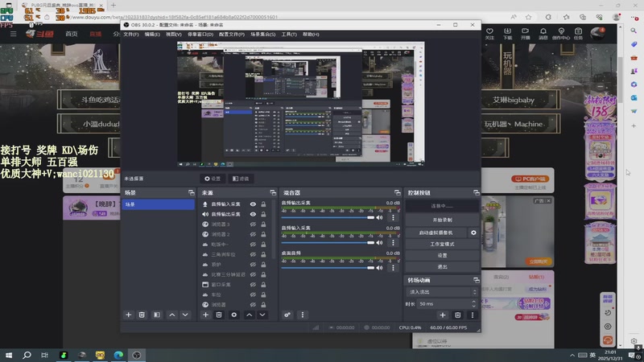Open 设置 in the controls panel
The image size is (644, 362).
point(442,255)
